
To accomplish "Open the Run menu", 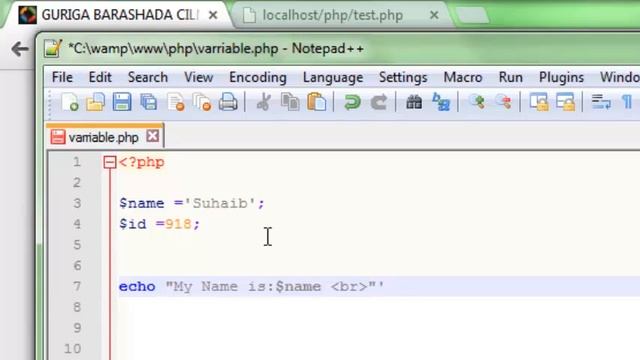I will click(510, 77).
